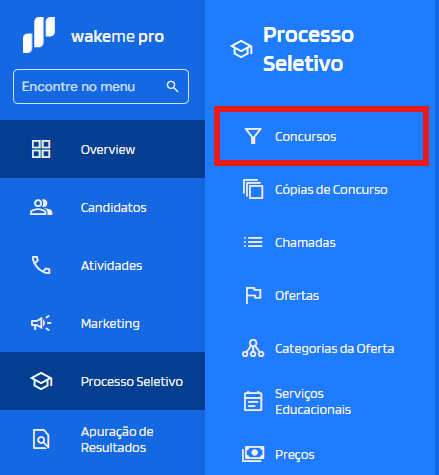Viewport: 439px width, 475px height.
Task: Click the Categorias da Oferta hierarchy icon
Action: tap(253, 348)
